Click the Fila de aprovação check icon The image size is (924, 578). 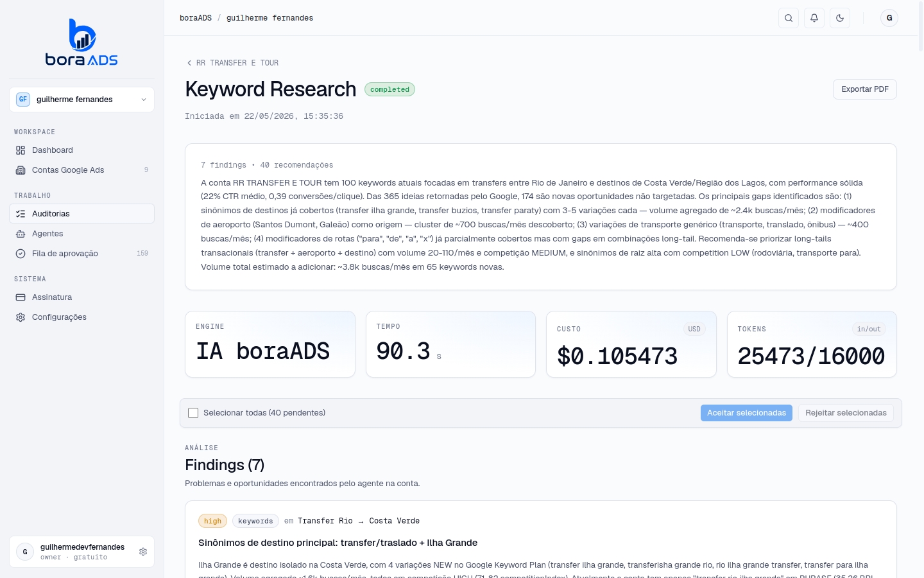click(21, 254)
